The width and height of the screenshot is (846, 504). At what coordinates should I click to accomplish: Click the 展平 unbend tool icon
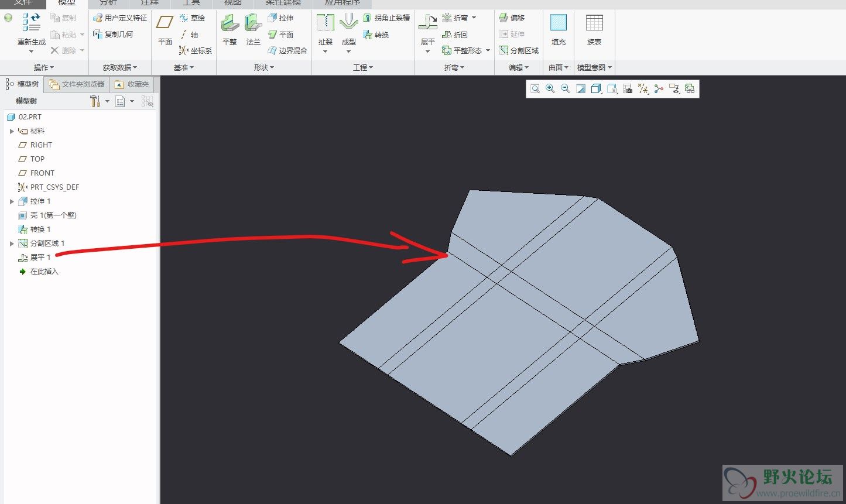click(x=428, y=23)
